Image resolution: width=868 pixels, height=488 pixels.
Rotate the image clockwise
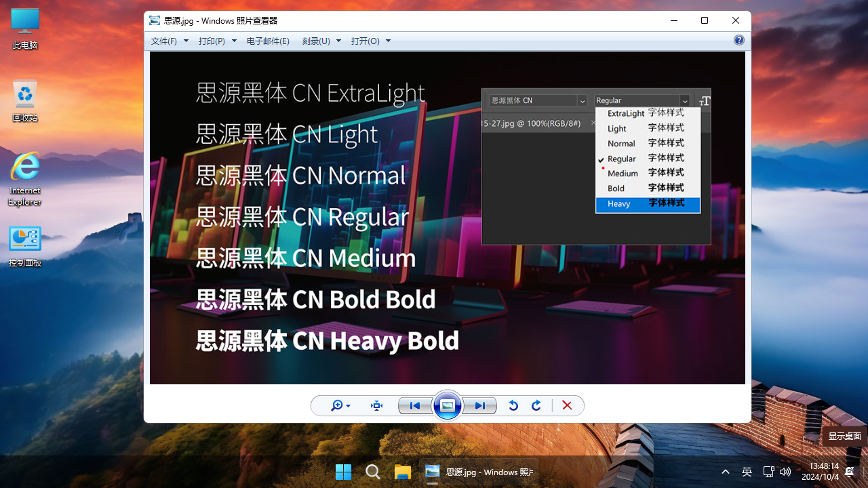(x=536, y=405)
